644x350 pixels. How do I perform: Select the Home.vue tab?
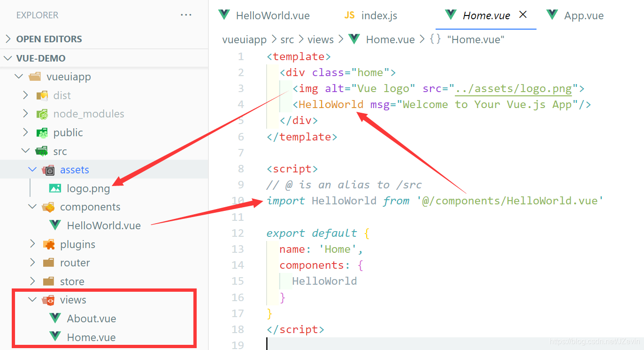point(486,15)
